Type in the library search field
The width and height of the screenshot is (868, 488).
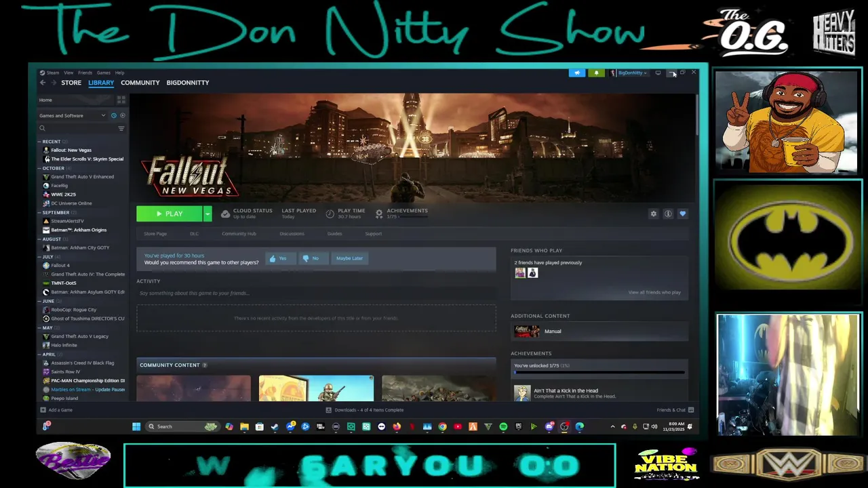[x=78, y=128]
